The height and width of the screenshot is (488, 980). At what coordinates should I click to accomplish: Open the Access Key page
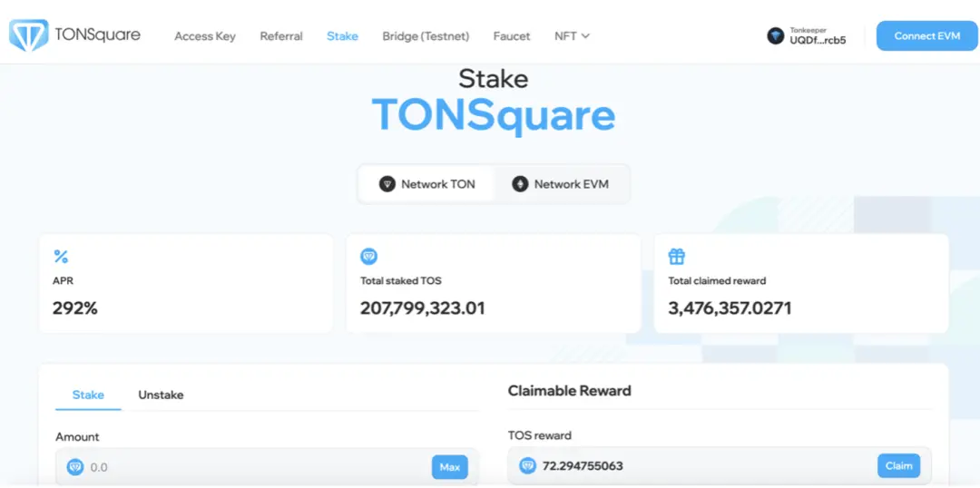(205, 36)
